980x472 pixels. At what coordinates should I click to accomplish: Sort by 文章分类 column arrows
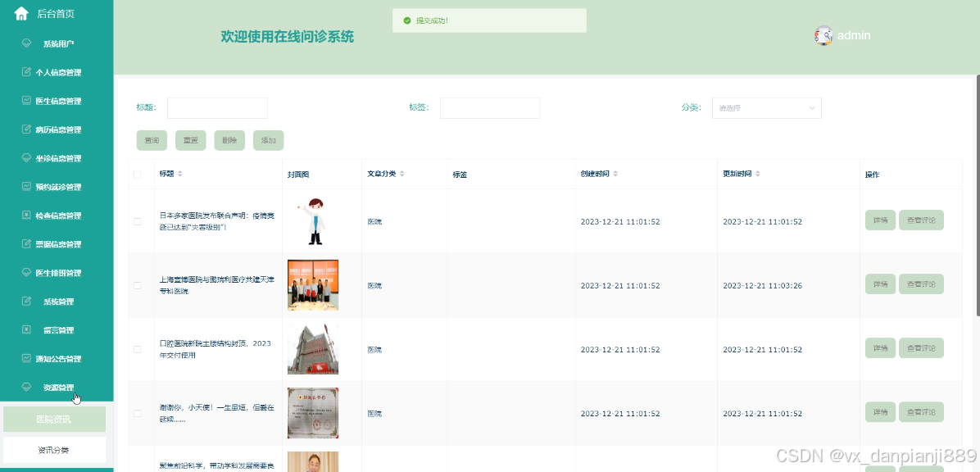click(x=402, y=174)
